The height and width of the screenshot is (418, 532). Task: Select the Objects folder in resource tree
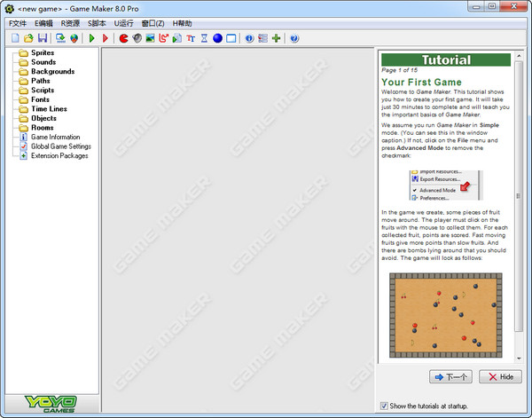(x=43, y=118)
